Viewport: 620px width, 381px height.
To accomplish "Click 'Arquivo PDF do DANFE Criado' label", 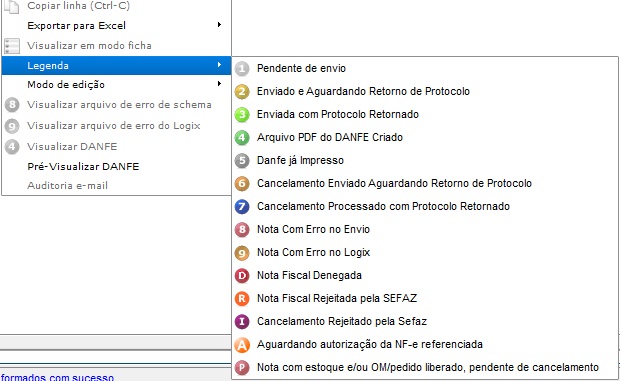I will [x=330, y=137].
